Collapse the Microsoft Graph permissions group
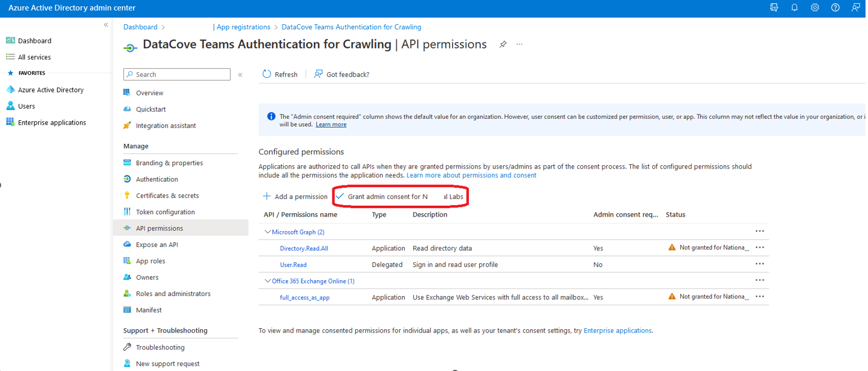868x371 pixels. [x=268, y=232]
